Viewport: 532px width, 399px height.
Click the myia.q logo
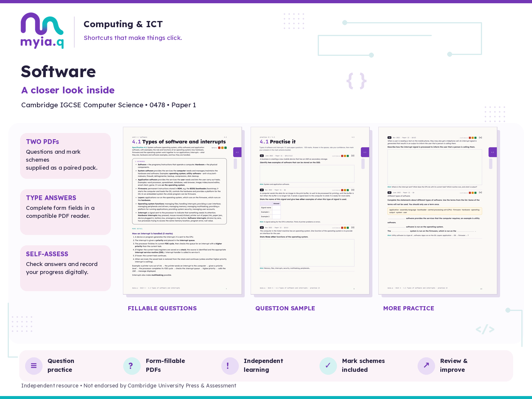[42, 30]
